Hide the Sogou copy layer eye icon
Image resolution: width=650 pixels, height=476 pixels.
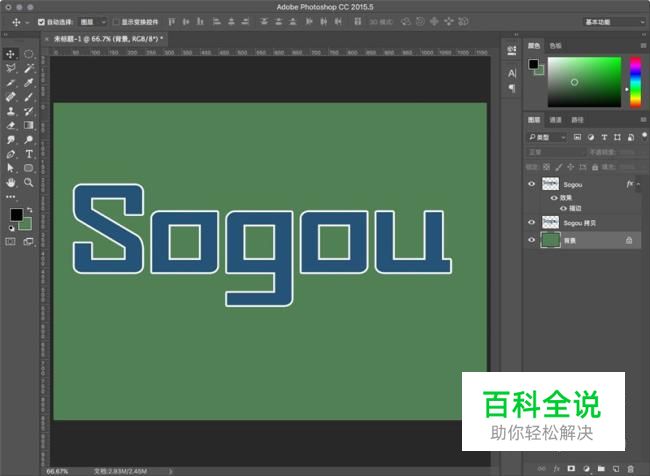(531, 223)
